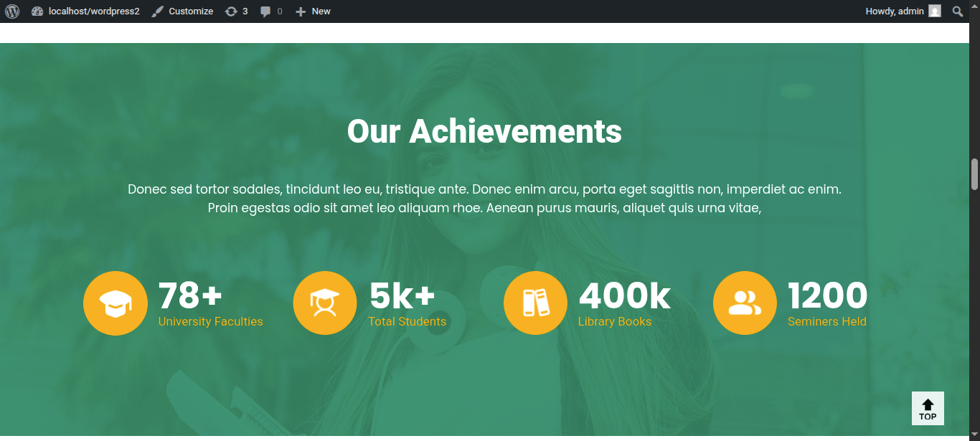This screenshot has width=980, height=441.
Task: Click the paragraph starting 'Donec sed tortor'
Action: [484, 199]
